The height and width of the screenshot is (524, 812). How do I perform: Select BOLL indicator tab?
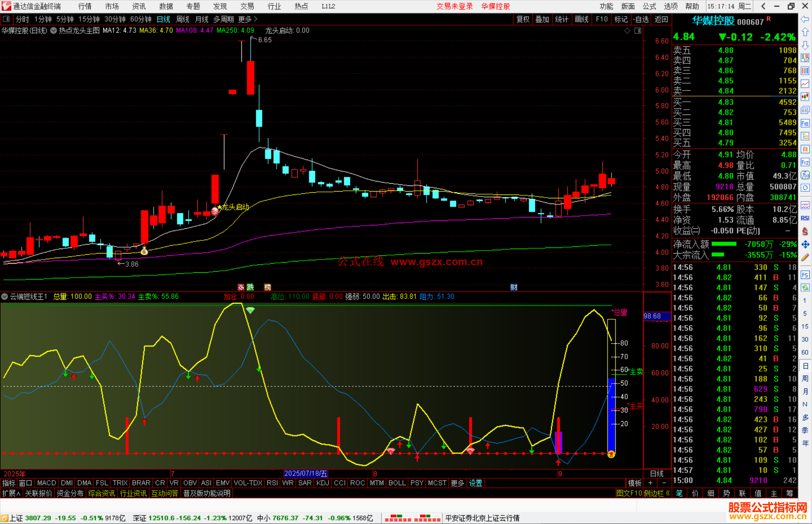click(397, 483)
